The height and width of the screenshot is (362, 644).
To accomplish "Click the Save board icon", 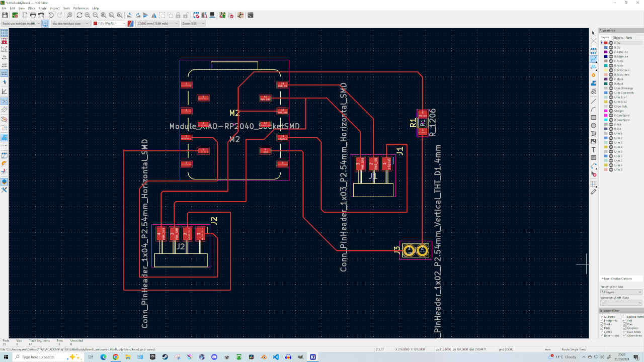I will (5, 15).
